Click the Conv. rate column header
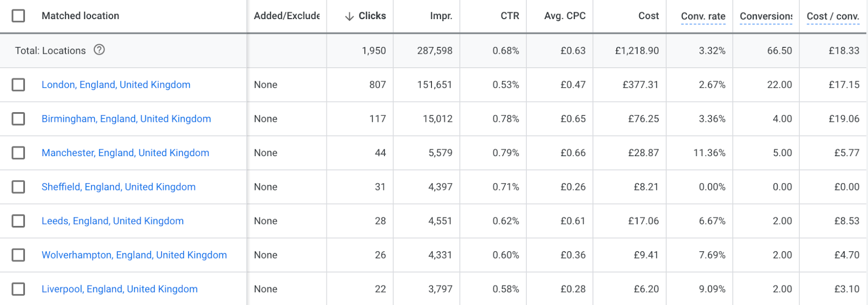 coord(703,16)
